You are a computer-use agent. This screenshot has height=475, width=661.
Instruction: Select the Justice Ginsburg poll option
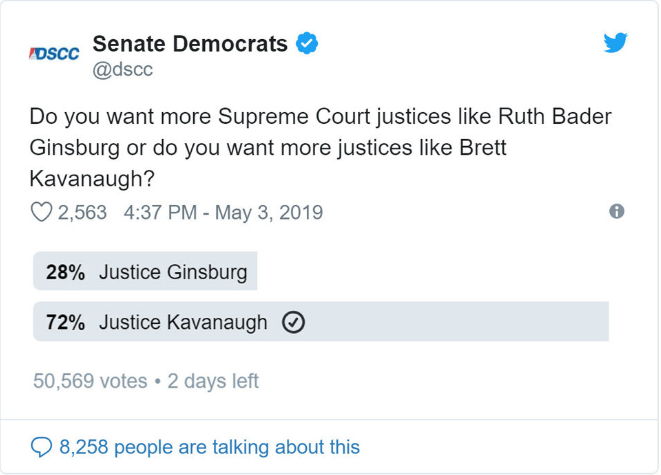click(173, 272)
